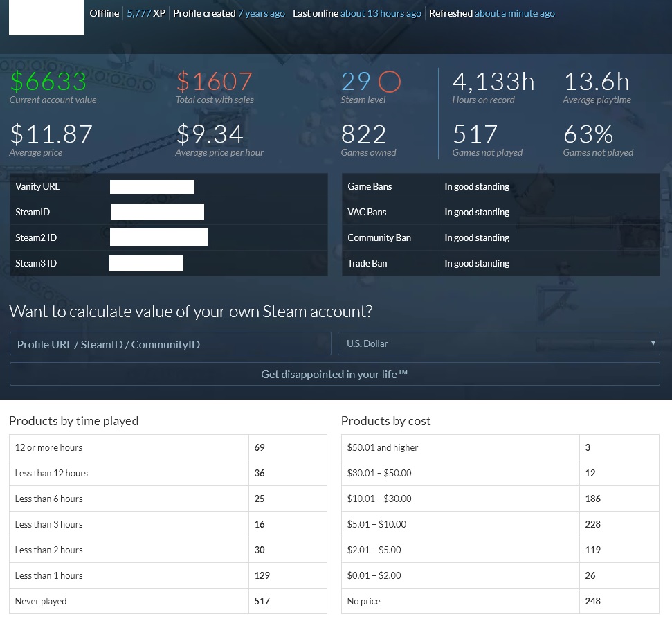
Task: Click the '$50.01 and higher' cost row
Action: click(500, 447)
